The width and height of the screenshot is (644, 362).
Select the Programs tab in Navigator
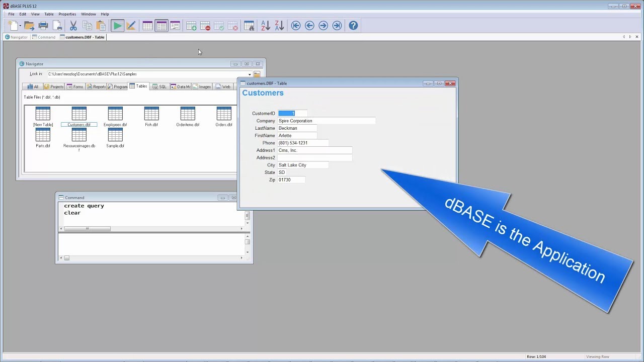coord(117,86)
